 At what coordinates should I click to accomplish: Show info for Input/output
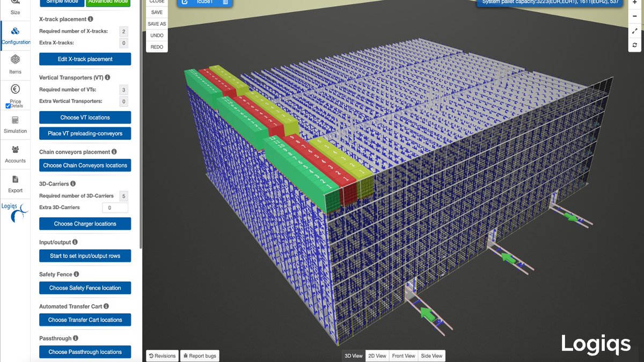(75, 242)
